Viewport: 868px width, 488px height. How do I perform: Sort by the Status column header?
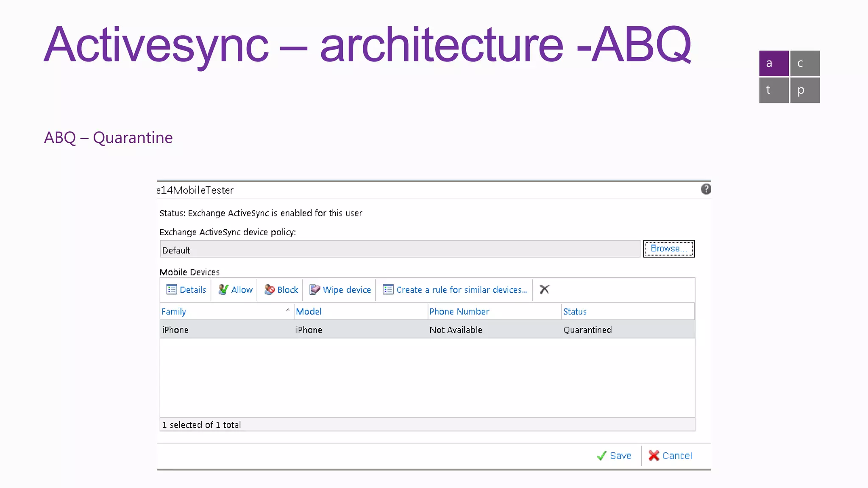628,311
